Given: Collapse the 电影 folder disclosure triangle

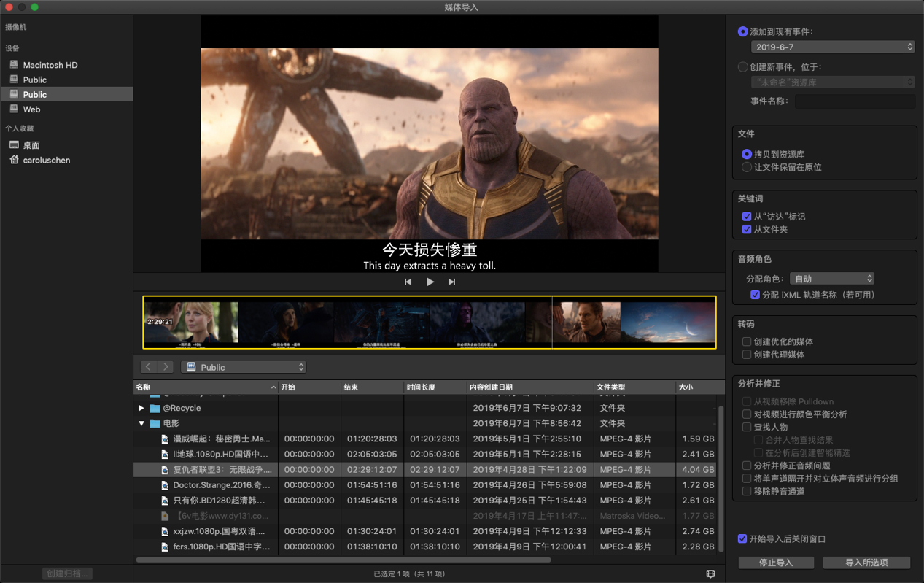Looking at the screenshot, I should click(141, 423).
